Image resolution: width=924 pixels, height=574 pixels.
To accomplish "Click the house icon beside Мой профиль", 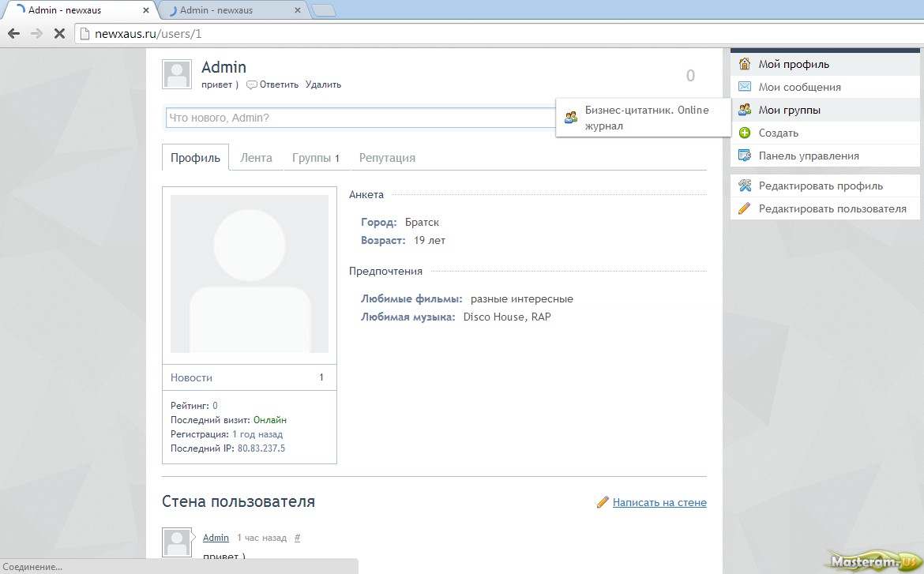I will (x=744, y=64).
